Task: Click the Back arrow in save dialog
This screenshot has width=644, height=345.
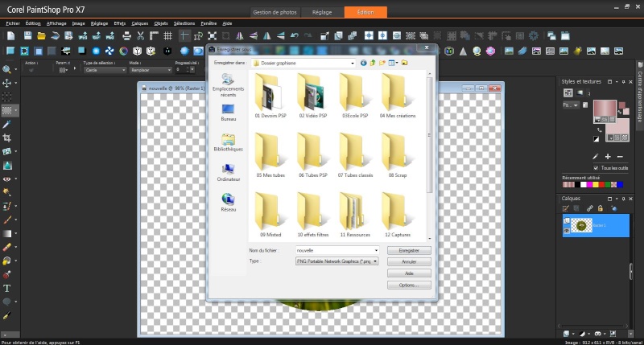Action: pos(364,63)
